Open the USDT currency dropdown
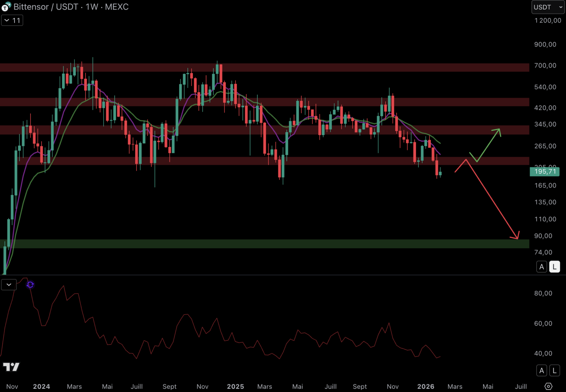The width and height of the screenshot is (566, 392). pos(547,7)
